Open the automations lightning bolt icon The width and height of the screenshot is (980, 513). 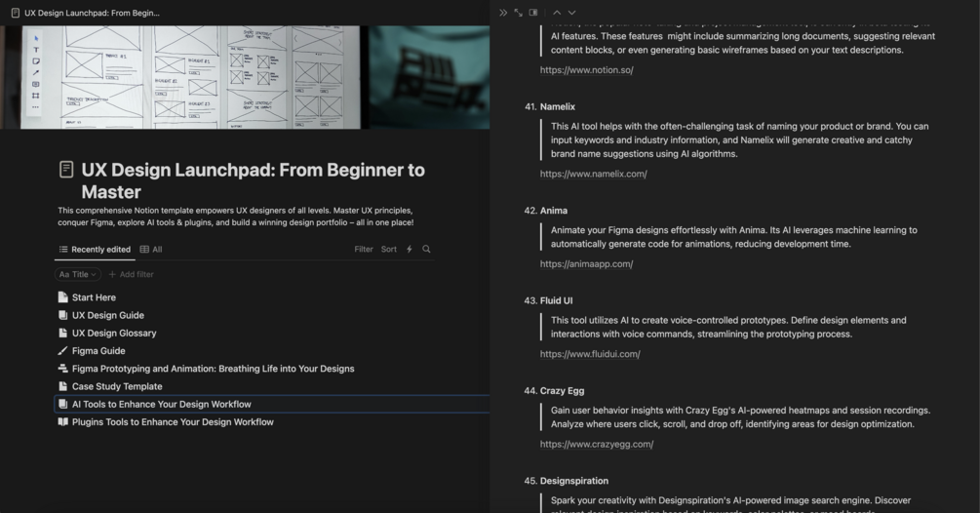410,249
